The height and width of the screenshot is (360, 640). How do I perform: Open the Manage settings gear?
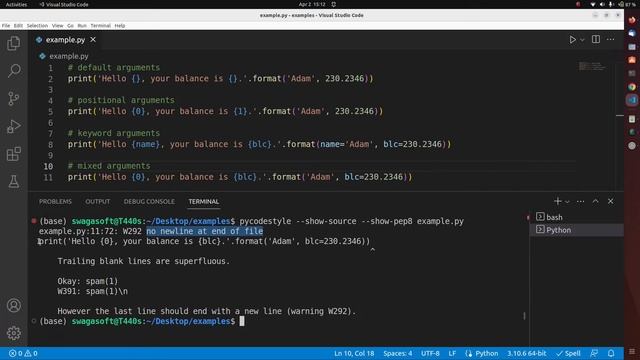coord(13,333)
